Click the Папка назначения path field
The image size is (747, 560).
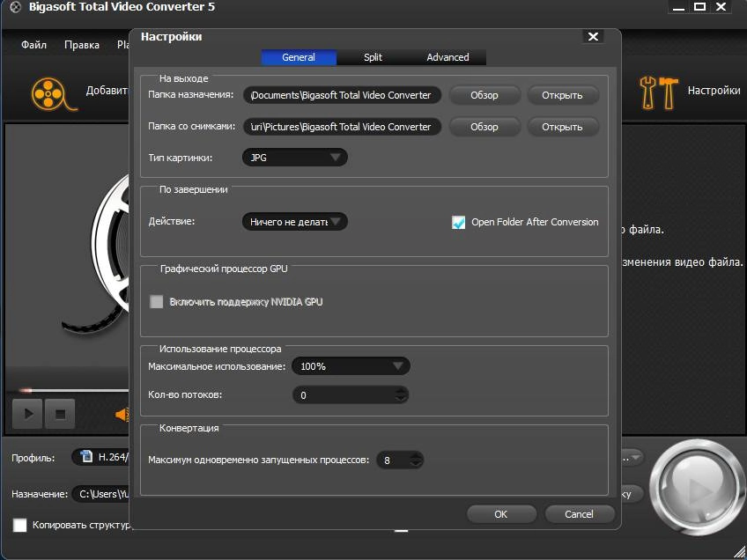click(342, 95)
